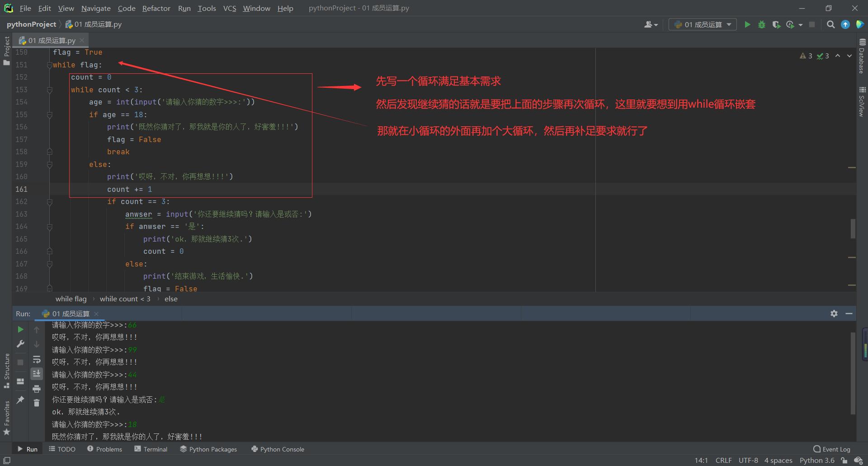Open the Refactor menu
This screenshot has width=868, height=466.
click(x=156, y=8)
